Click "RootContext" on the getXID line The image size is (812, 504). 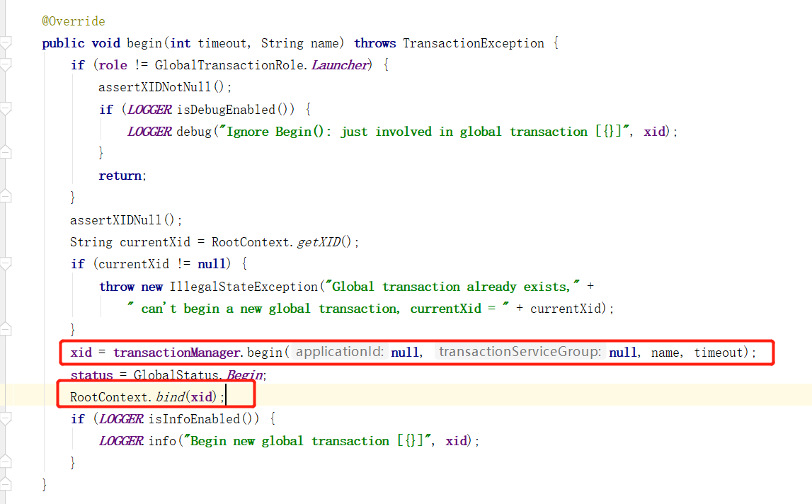click(x=250, y=242)
